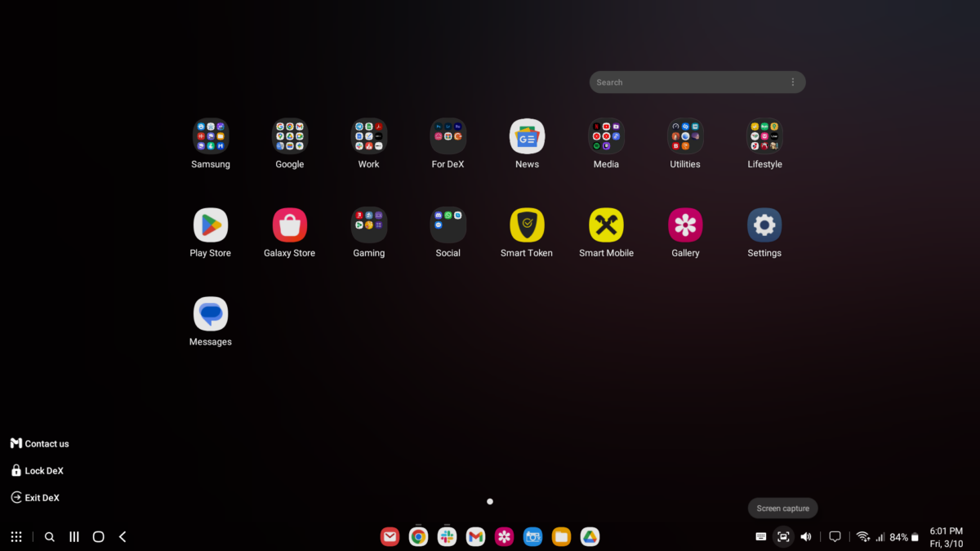Image resolution: width=980 pixels, height=551 pixels.
Task: Toggle screen capture mode in the taskbar
Action: 783,536
